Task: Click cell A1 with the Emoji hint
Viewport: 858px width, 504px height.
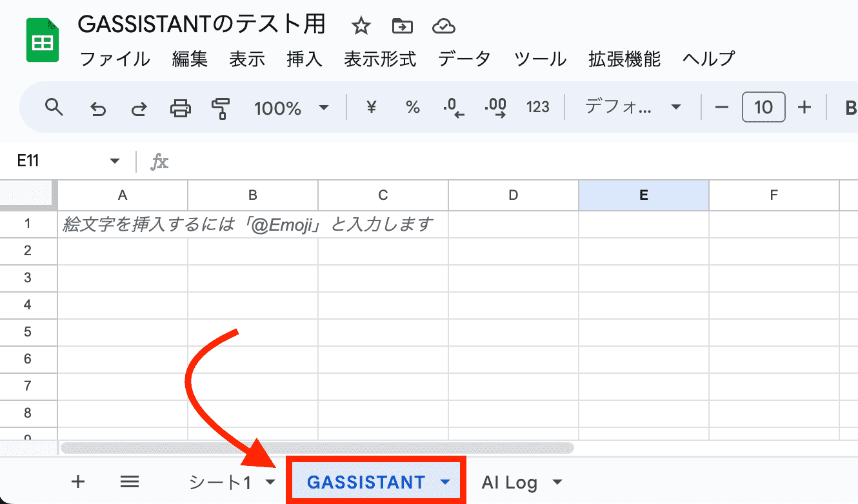Action: point(123,224)
